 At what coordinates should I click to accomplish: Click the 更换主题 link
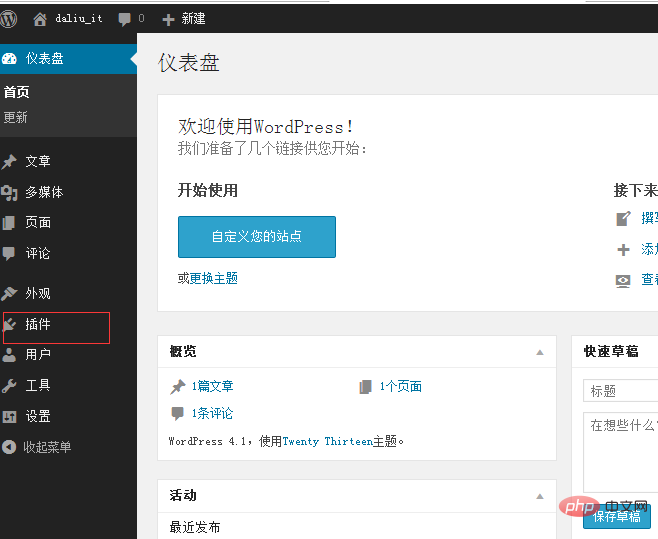(220, 278)
